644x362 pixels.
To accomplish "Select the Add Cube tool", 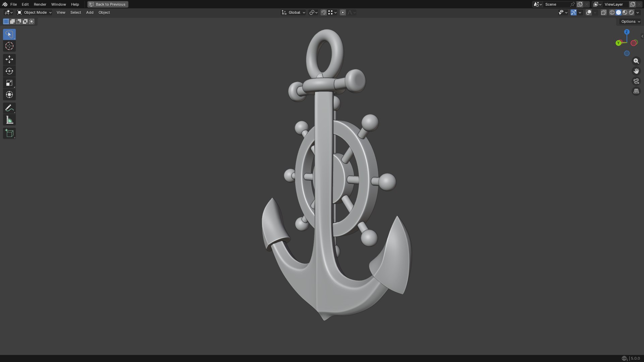I will pyautogui.click(x=9, y=133).
